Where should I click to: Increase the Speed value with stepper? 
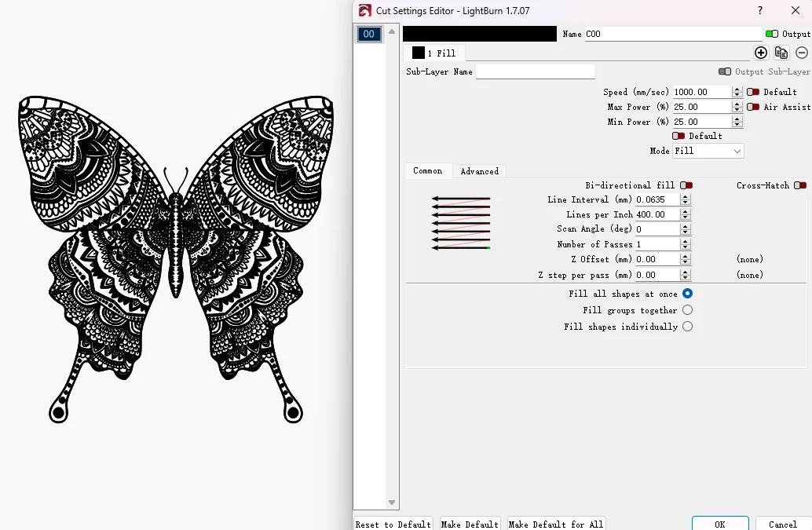[737, 89]
